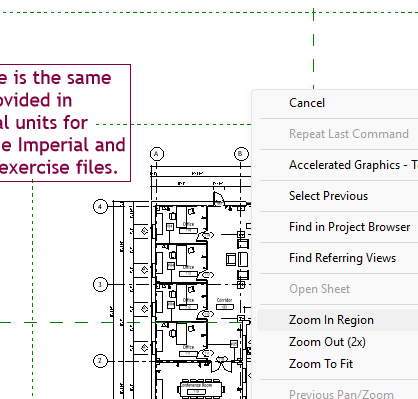Select the Conference Room table
Screen dimensions: 418x399
201,388
